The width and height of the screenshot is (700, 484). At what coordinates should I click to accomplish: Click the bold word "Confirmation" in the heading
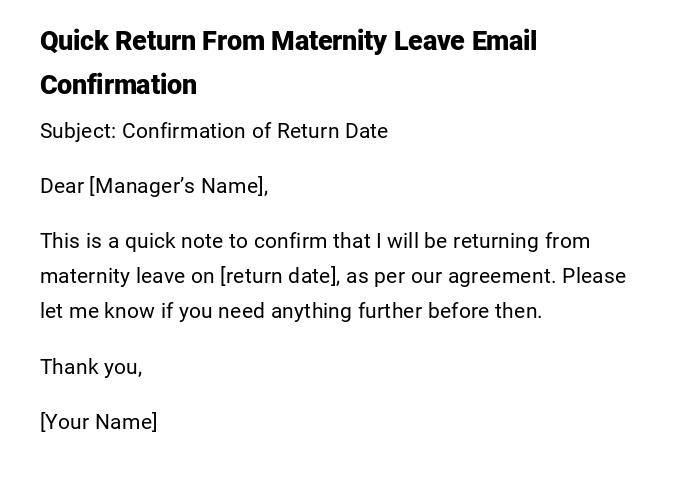tap(118, 85)
